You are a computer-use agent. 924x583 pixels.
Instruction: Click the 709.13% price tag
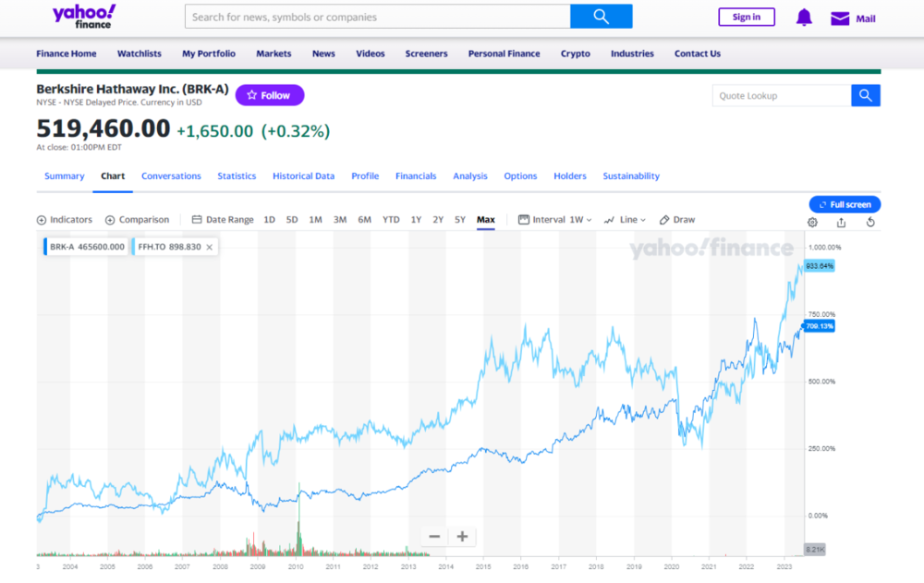point(819,326)
